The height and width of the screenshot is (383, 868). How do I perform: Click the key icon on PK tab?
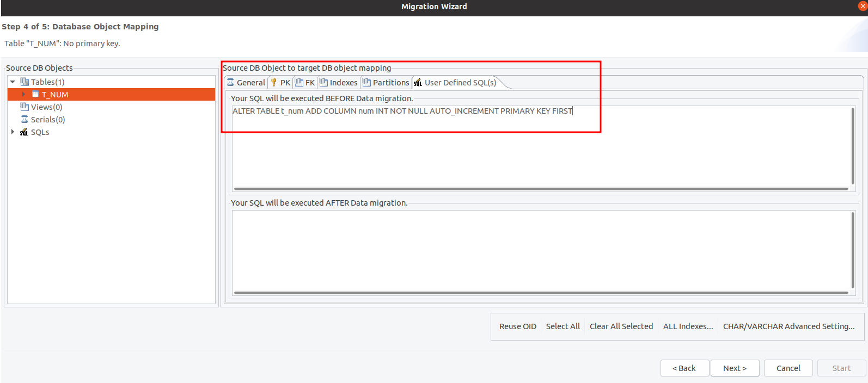[x=274, y=83]
